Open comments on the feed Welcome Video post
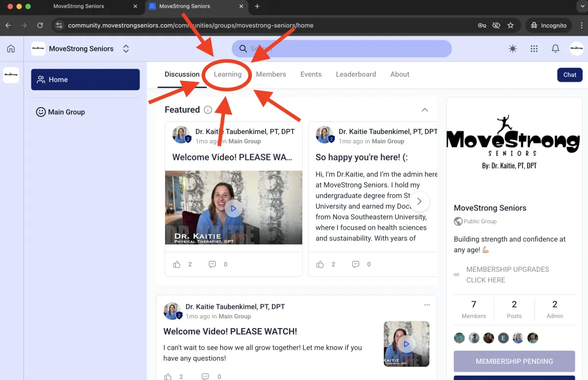Viewport: 588px width, 380px height. tap(205, 377)
